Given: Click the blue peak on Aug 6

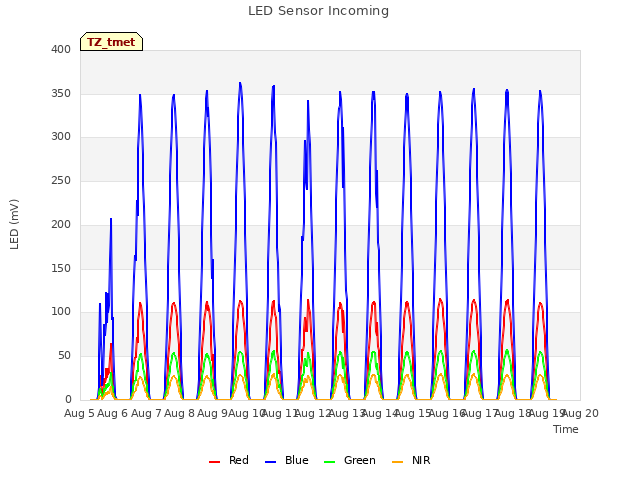Looking at the screenshot, I should [111, 219].
